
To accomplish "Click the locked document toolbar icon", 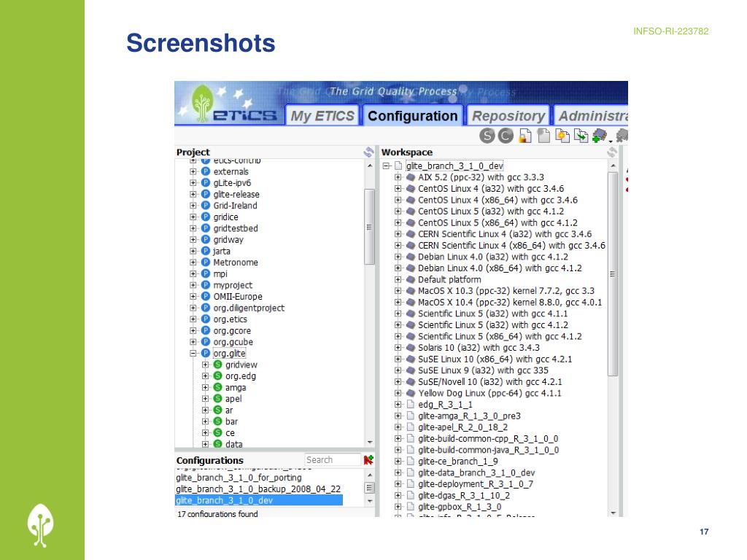I will pos(525,136).
